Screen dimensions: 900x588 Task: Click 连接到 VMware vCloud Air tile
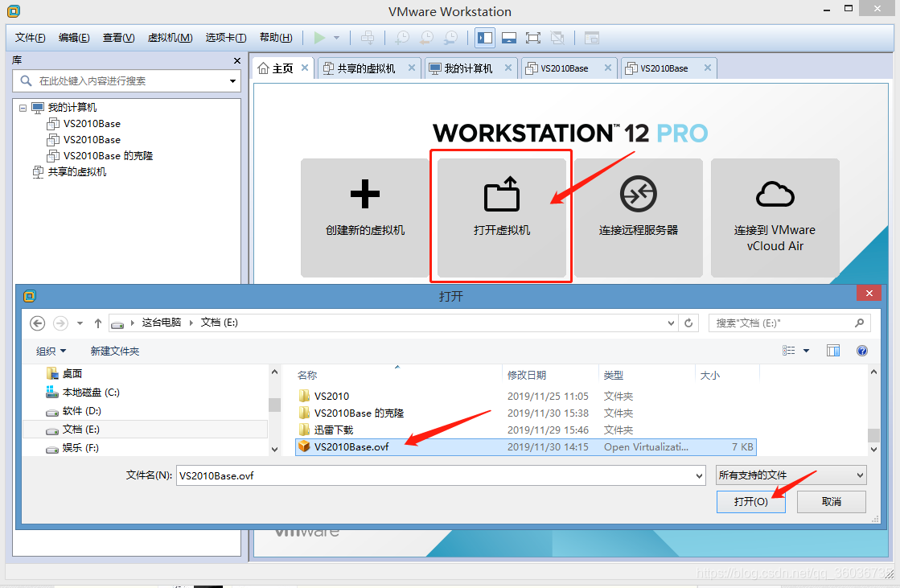tap(775, 218)
